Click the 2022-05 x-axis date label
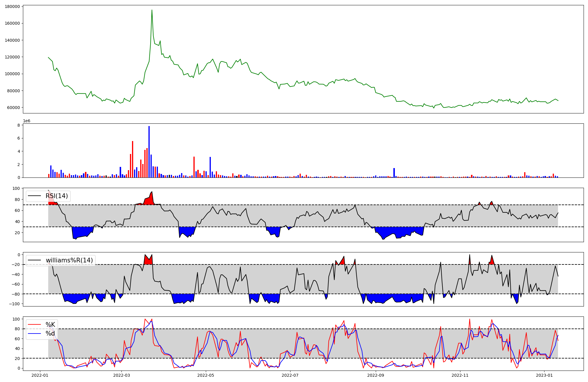 [206, 375]
